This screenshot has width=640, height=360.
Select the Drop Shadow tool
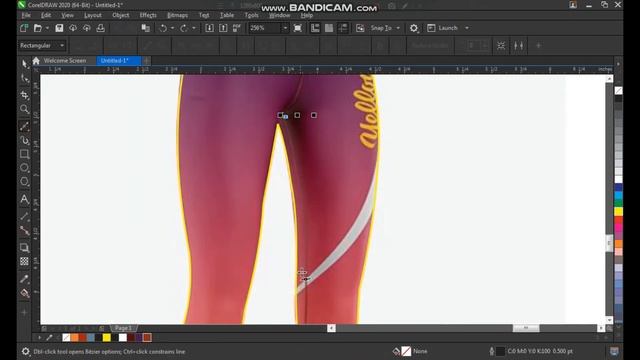click(24, 247)
